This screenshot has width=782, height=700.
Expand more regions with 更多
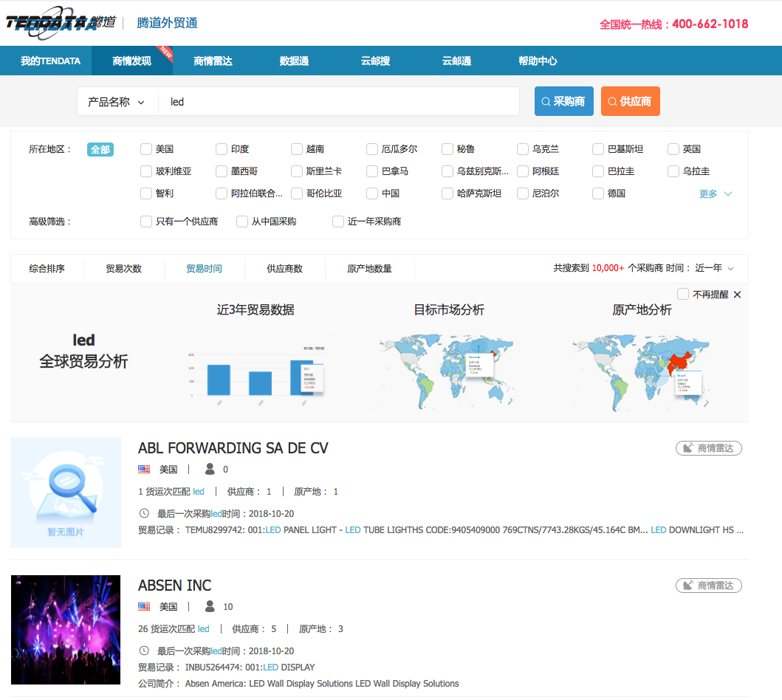715,194
